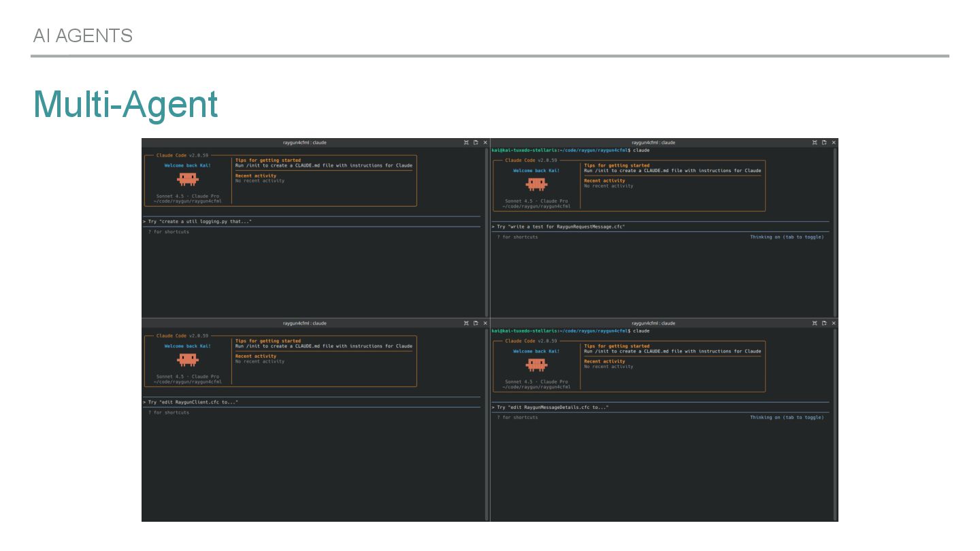Toggle 'Thinking on' in bottom-right pane
This screenshot has width=980, height=551.
click(x=787, y=418)
